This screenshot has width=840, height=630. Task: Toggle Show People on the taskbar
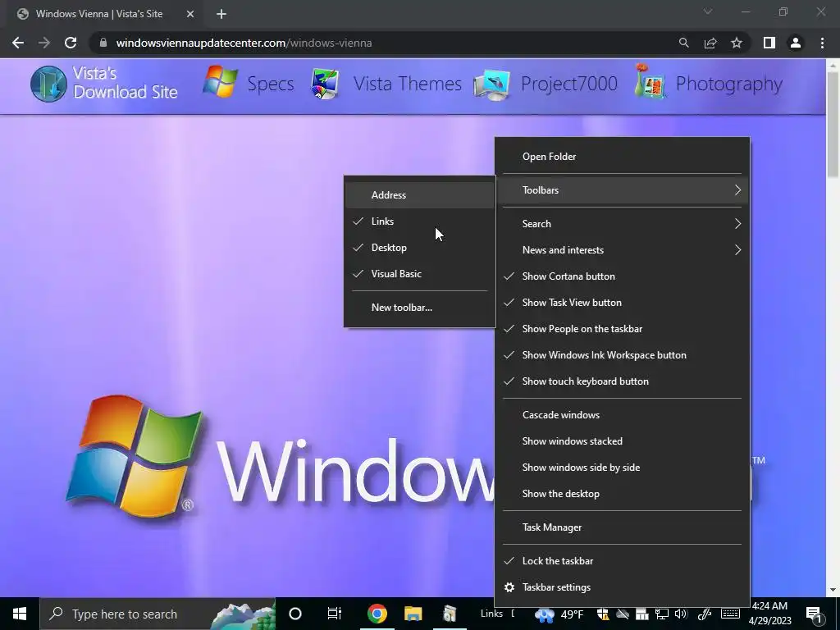[x=622, y=329]
